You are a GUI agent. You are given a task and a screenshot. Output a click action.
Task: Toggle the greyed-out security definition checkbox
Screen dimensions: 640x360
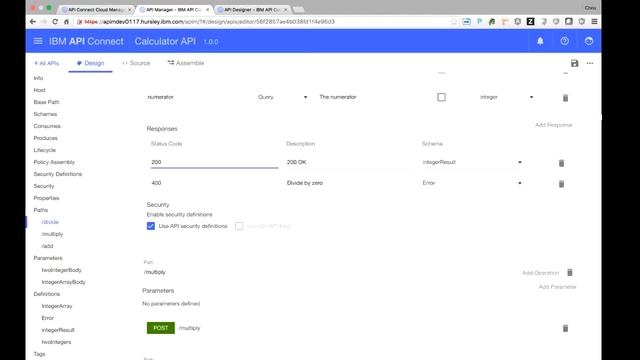pos(239,226)
